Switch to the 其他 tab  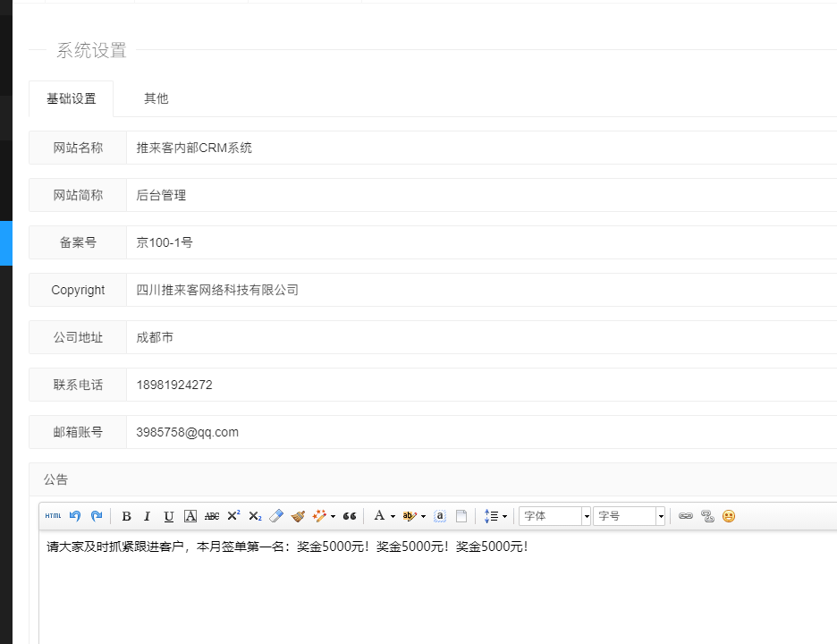[x=156, y=98]
